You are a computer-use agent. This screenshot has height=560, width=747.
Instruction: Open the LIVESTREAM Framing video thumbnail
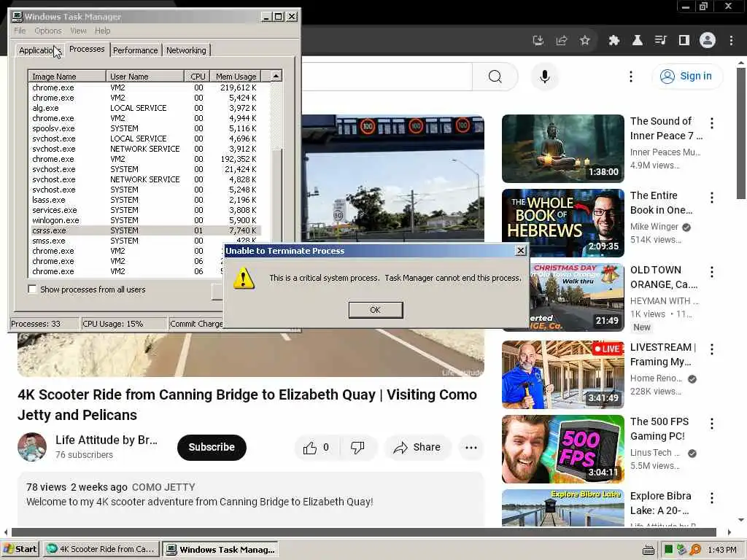click(x=562, y=375)
